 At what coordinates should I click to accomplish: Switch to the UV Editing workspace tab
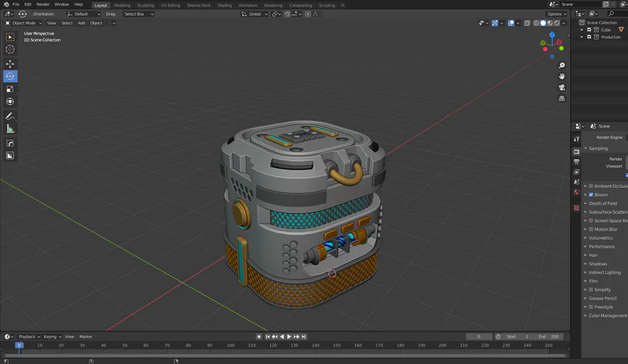tap(170, 5)
